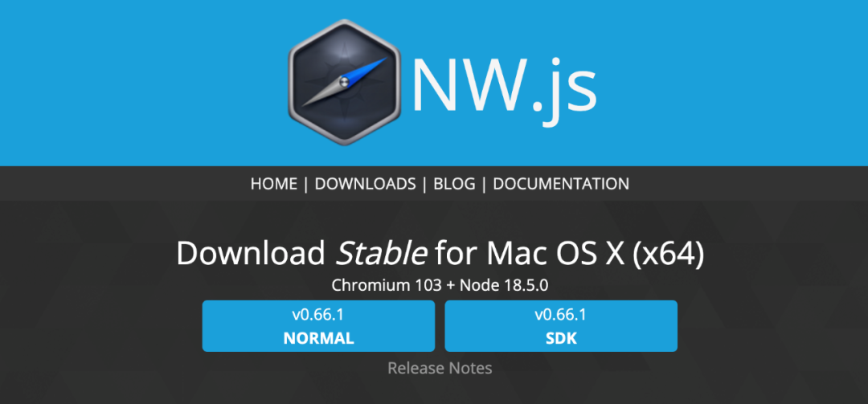Click the (x64) text in heading

click(670, 255)
